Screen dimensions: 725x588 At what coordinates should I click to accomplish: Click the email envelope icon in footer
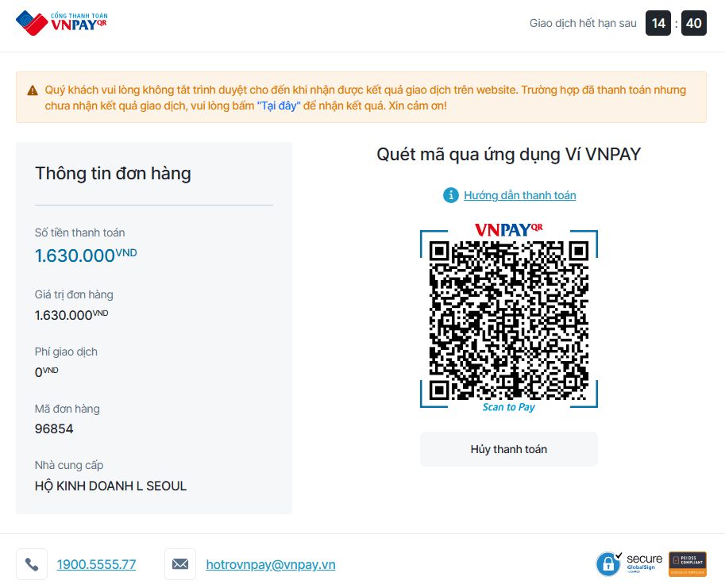pyautogui.click(x=180, y=564)
